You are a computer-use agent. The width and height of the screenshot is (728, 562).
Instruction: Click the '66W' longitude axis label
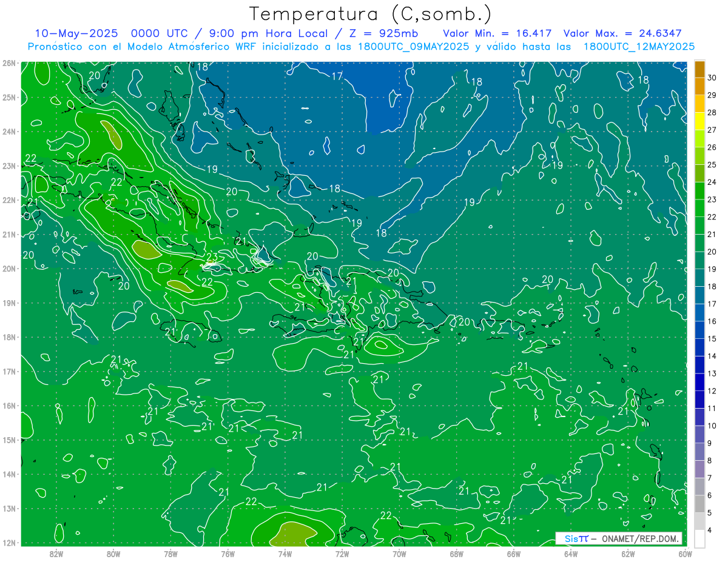click(x=513, y=554)
